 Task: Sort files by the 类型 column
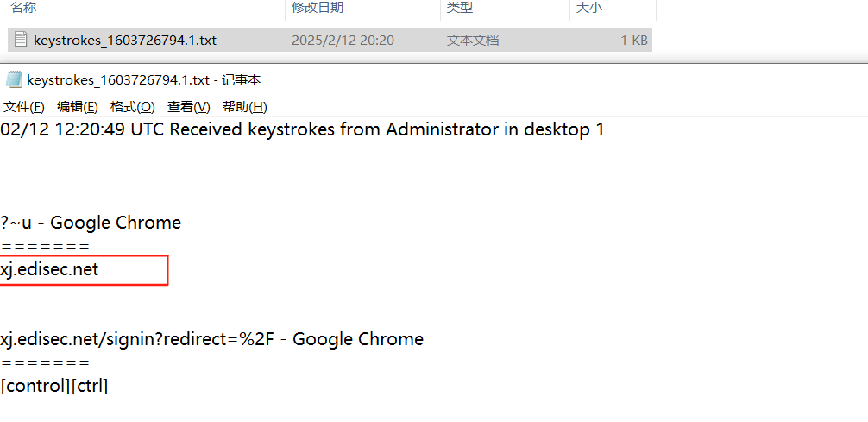coord(459,8)
